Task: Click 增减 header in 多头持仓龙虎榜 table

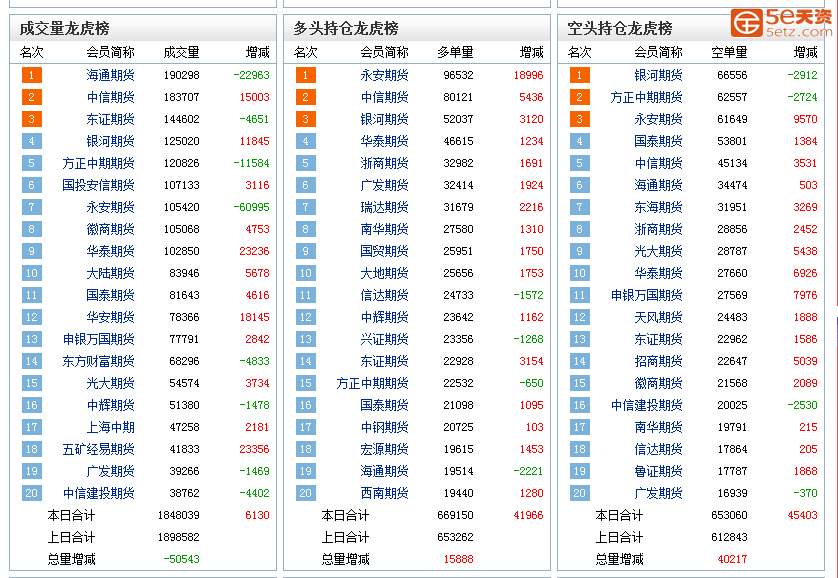Action: coord(532,52)
